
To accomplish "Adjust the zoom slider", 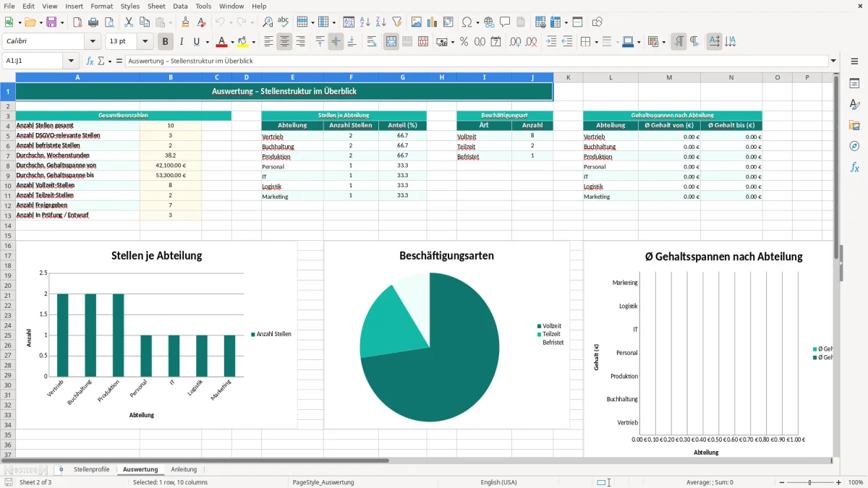I will point(810,482).
